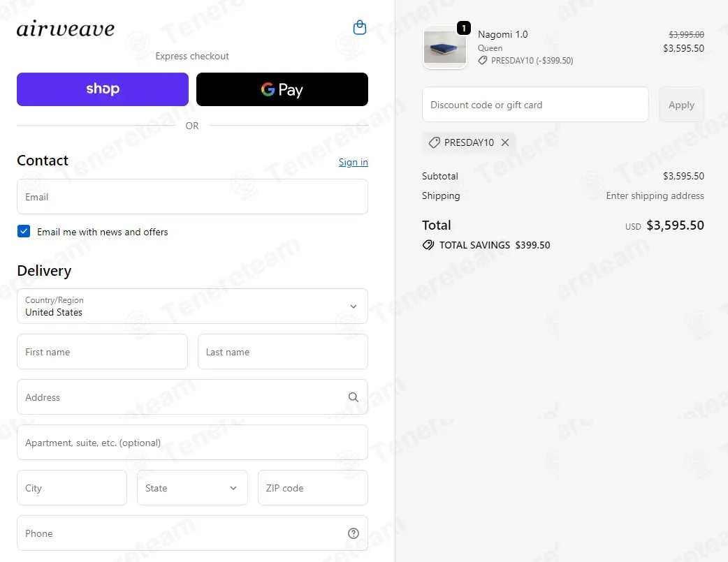Uncheck Email me with news and offers
The width and height of the screenshot is (728, 562).
24,231
